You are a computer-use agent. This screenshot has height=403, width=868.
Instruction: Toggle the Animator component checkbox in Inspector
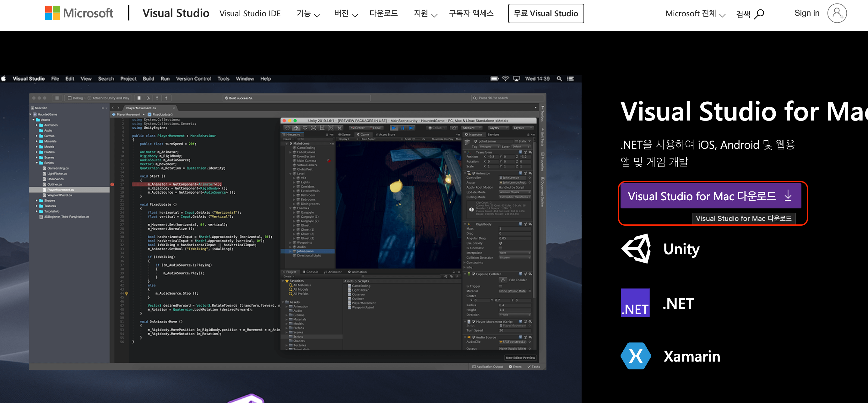pos(474,173)
